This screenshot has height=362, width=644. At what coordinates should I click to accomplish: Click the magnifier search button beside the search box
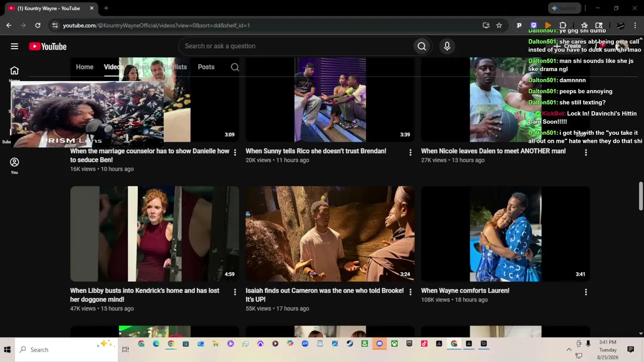(x=422, y=46)
